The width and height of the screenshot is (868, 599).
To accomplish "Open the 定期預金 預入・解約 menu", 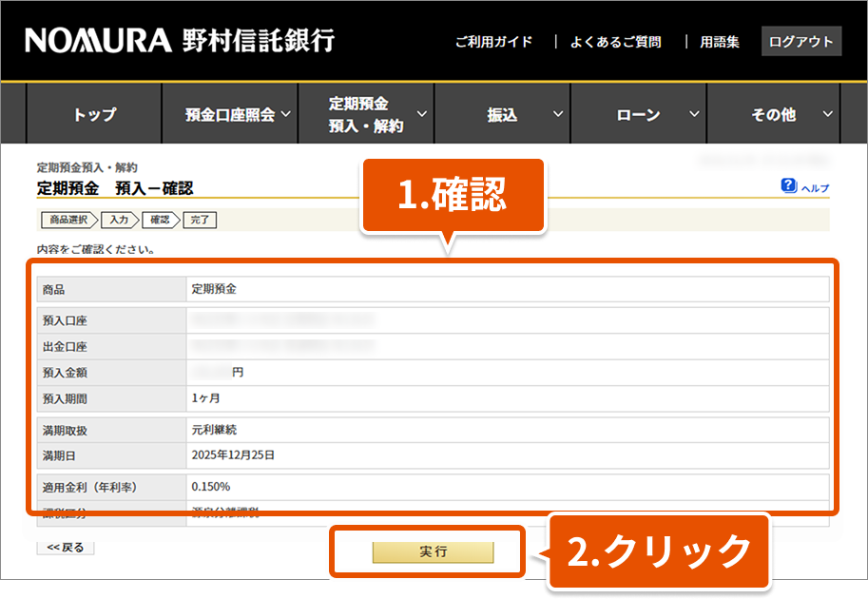I will pos(366,114).
